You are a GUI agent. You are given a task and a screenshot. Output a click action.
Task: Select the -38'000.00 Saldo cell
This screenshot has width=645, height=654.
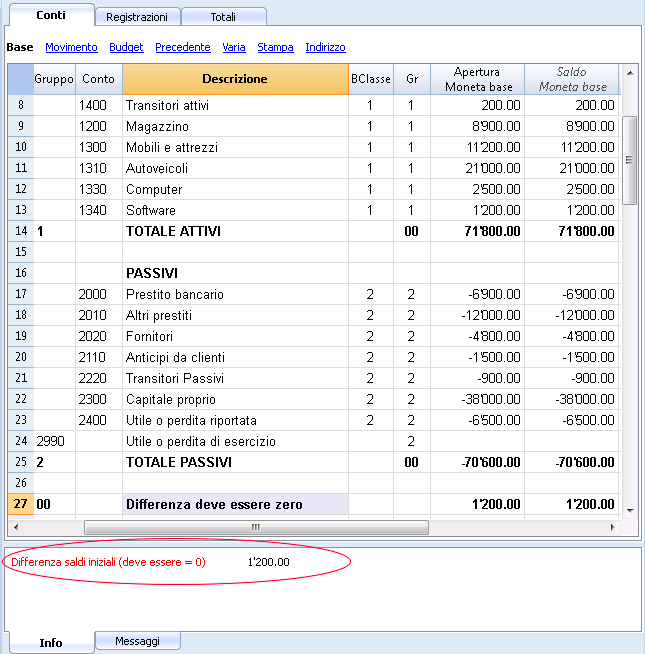572,399
